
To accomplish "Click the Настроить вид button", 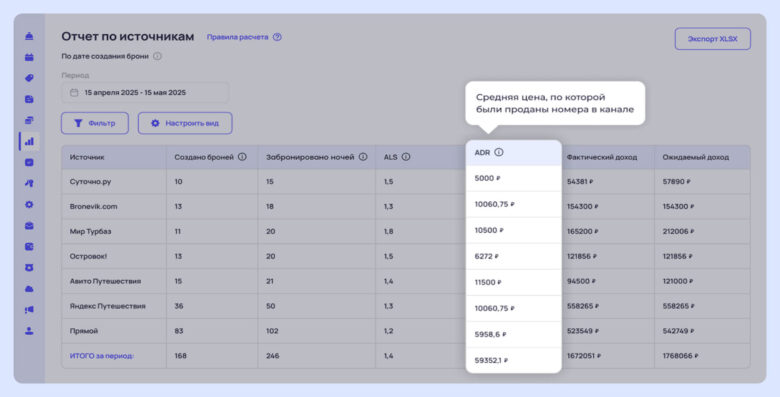I will click(185, 123).
